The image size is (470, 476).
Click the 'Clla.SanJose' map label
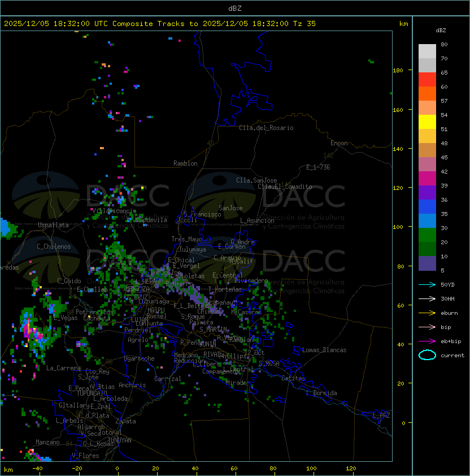[x=256, y=180]
